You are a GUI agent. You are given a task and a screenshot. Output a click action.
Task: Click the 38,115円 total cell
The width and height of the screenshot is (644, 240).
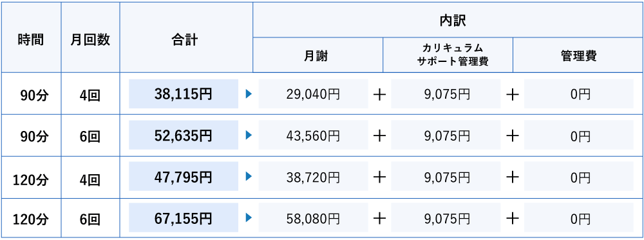pyautogui.click(x=184, y=94)
